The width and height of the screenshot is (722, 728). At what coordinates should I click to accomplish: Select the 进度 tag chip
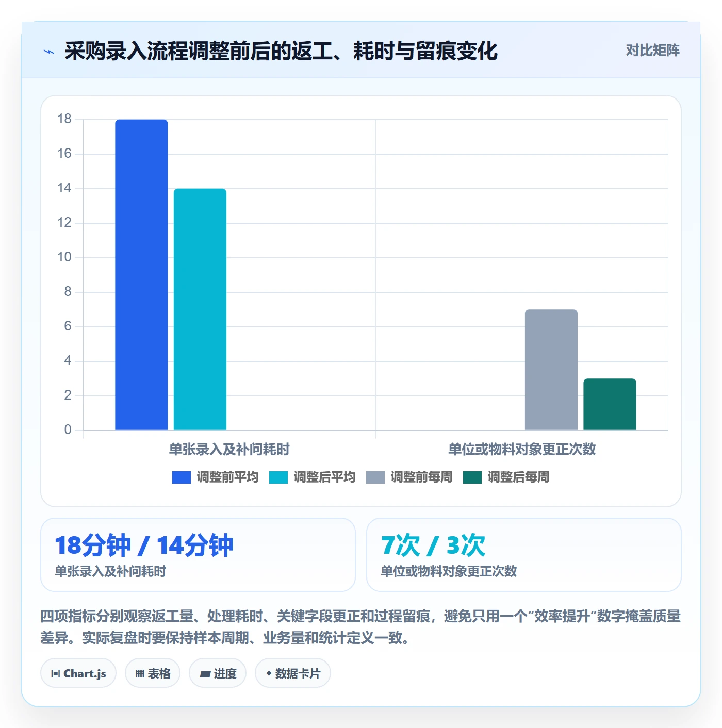click(218, 673)
